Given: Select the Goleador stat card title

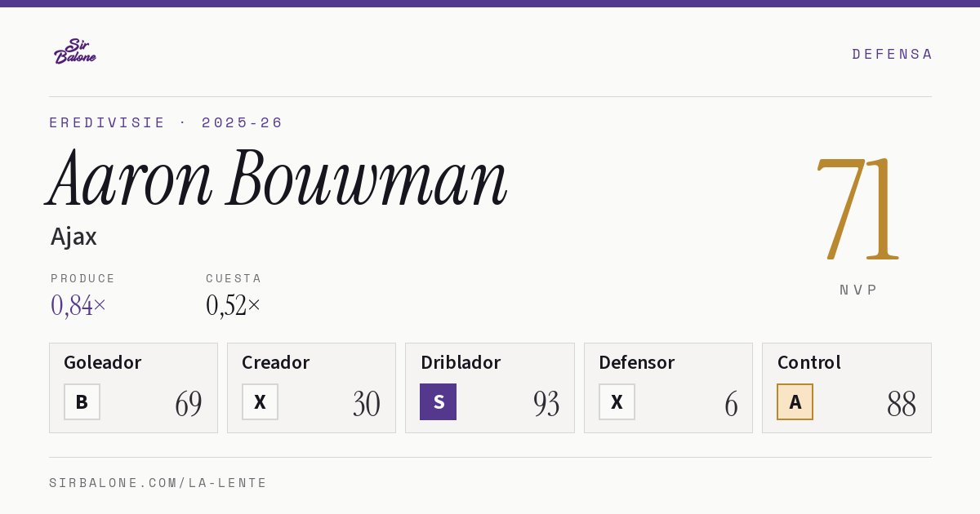Looking at the screenshot, I should click(103, 362).
